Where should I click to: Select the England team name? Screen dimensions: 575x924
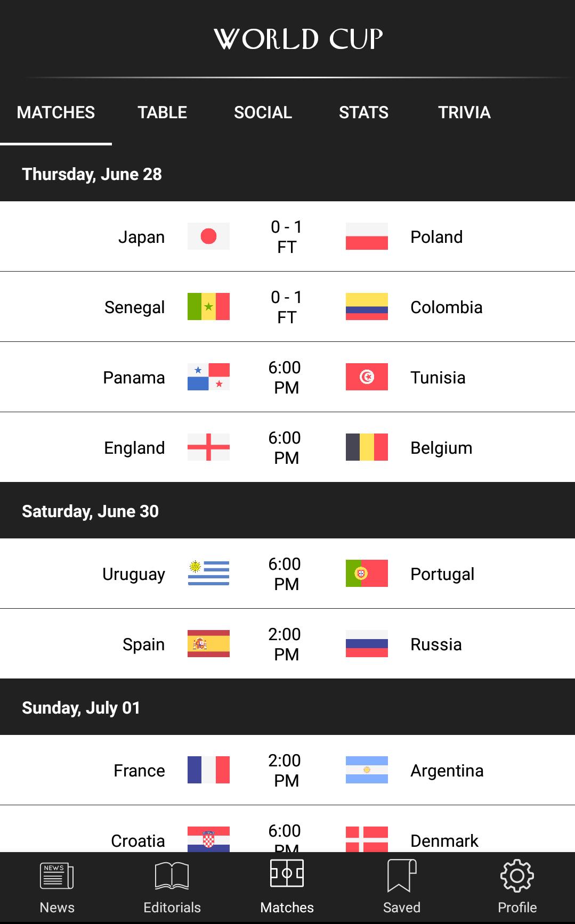click(x=134, y=448)
